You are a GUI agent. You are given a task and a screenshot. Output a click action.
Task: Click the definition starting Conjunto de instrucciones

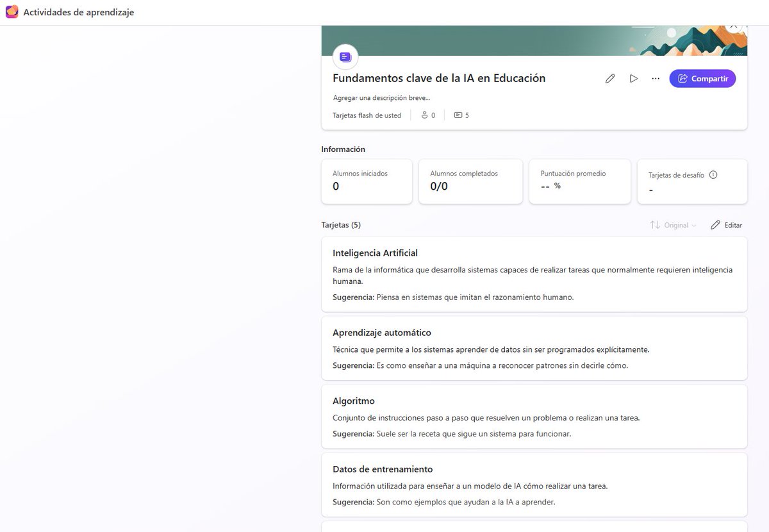click(486, 418)
